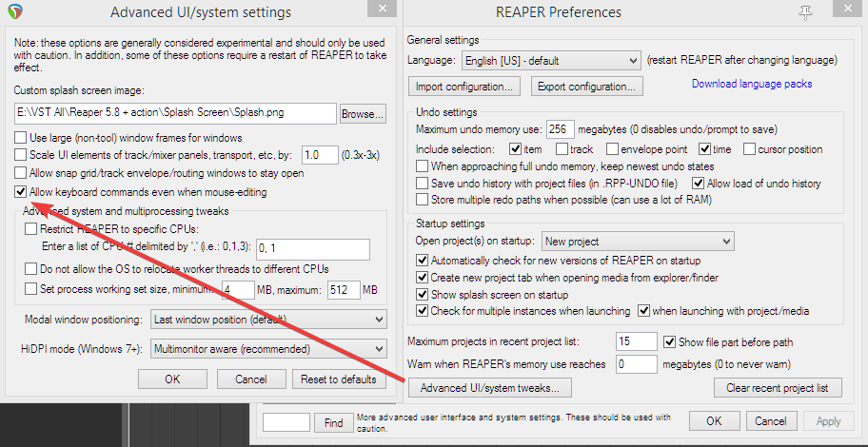
Task: Click the working set maximum field showing 512
Action: [344, 289]
